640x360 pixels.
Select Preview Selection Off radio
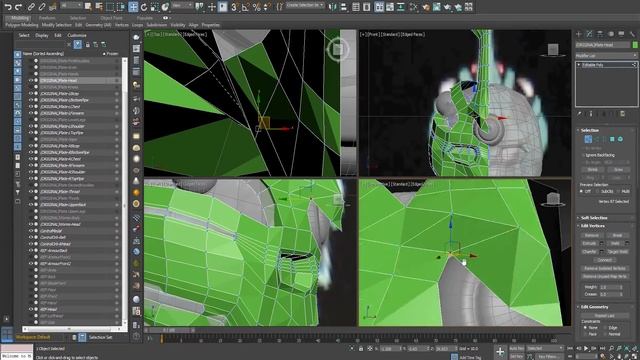(582, 191)
